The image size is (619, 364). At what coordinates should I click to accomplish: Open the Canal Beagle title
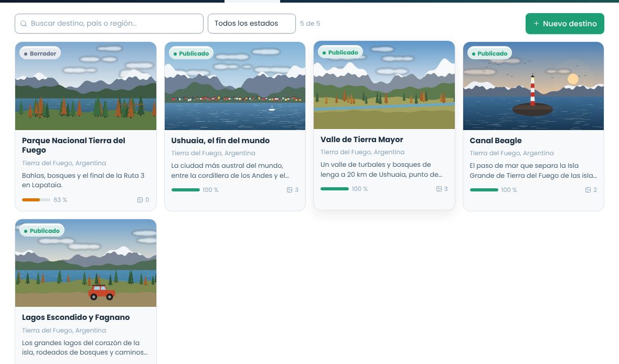tap(495, 141)
